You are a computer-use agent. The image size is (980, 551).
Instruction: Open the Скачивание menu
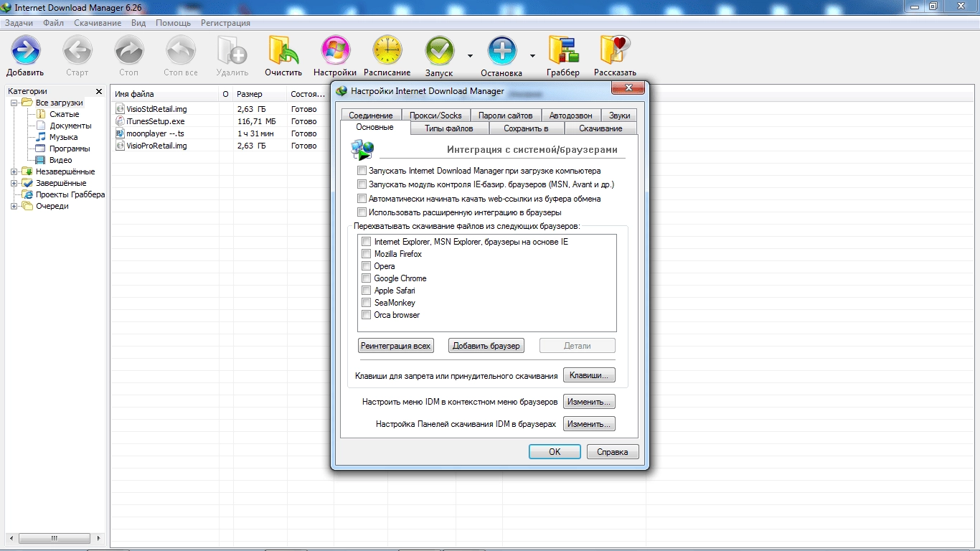98,23
